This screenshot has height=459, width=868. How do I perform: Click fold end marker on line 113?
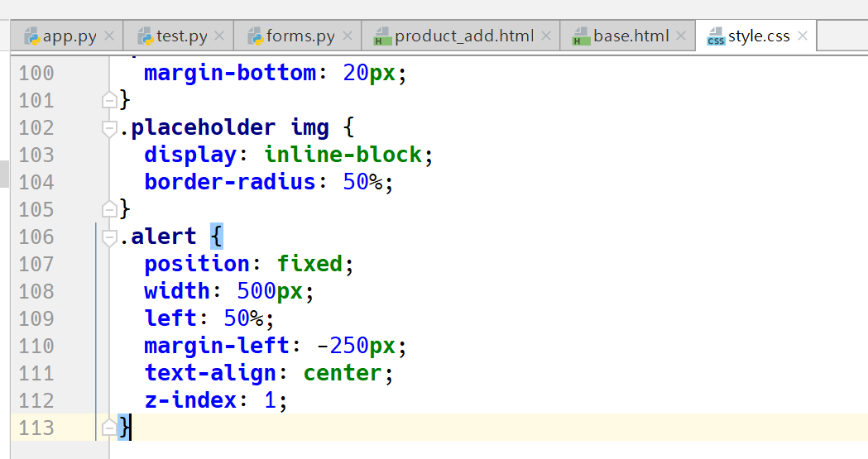[x=109, y=428]
